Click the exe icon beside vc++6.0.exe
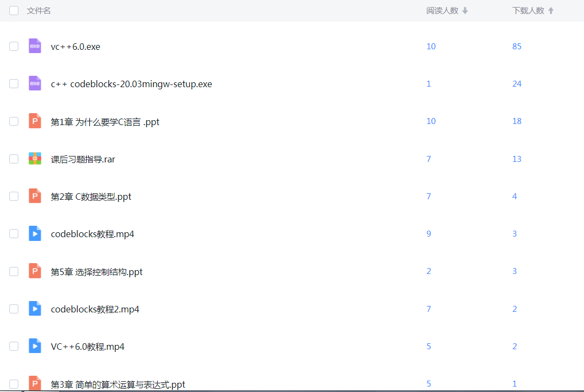This screenshot has height=392, width=584. coord(35,46)
